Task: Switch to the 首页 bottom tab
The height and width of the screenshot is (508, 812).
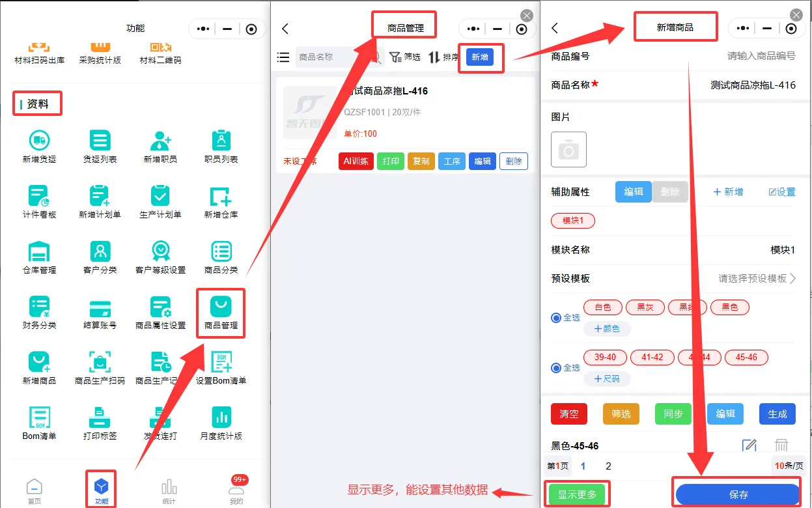Action: tap(34, 491)
